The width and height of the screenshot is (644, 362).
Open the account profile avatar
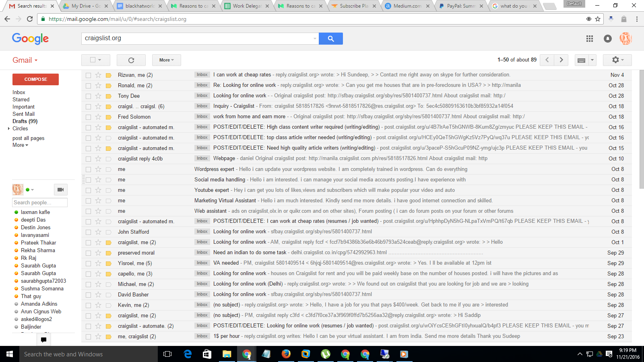(625, 39)
